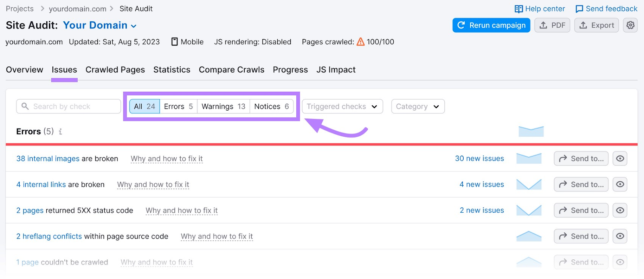
Task: Open the Category filter dropdown
Action: point(417,107)
